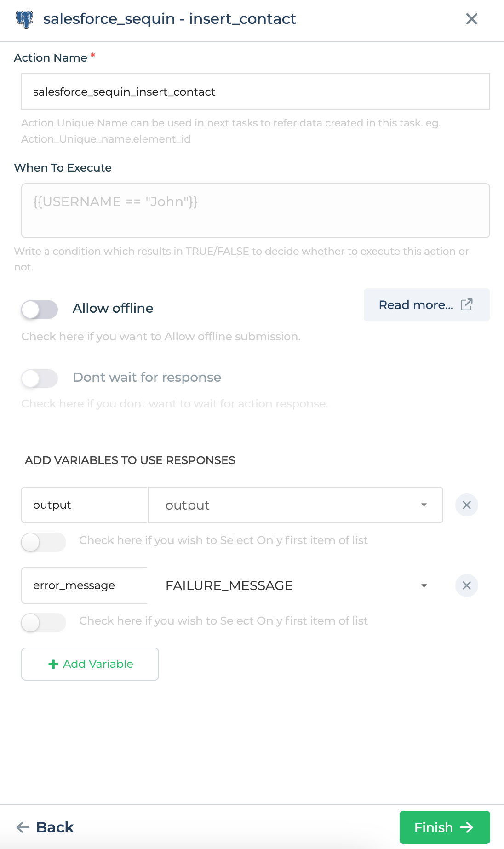Open the output response dropdown

(424, 505)
